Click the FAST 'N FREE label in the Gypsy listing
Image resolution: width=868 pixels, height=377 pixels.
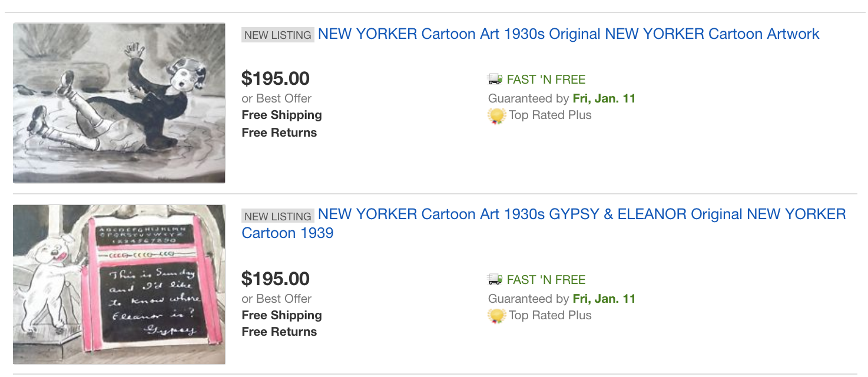click(x=546, y=280)
